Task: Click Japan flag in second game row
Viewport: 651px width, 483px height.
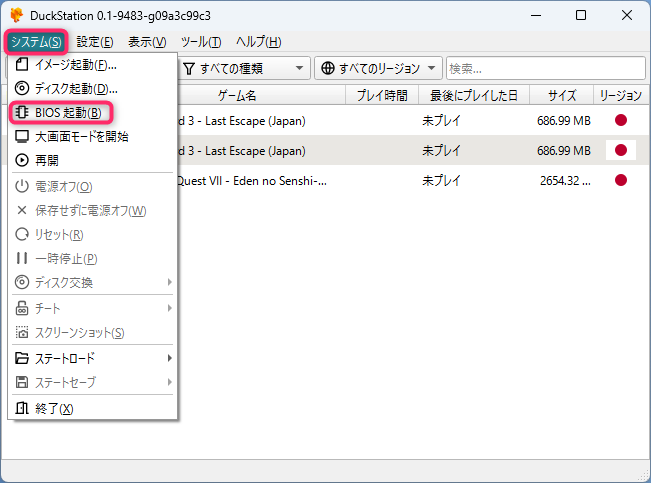Action: point(620,151)
